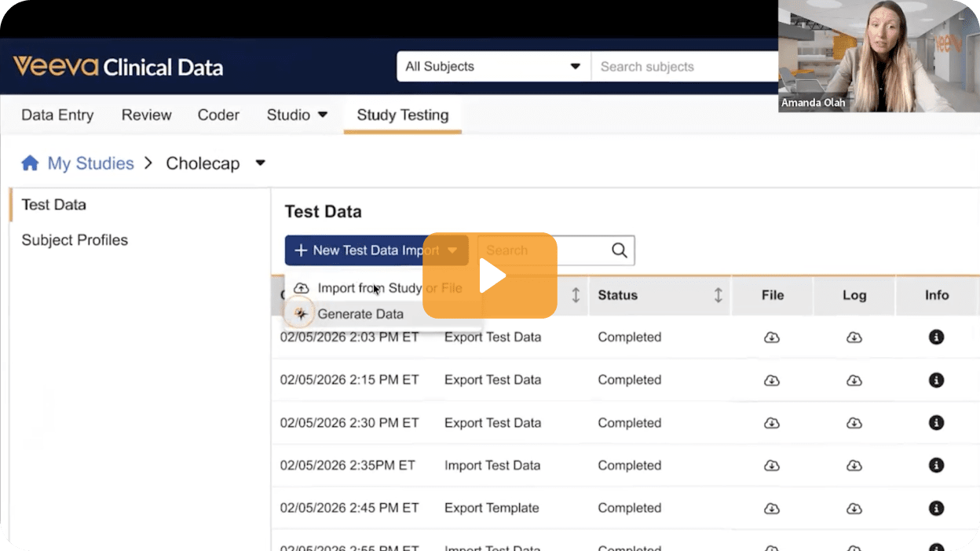Download file for 2:35PM import row
The width and height of the screenshot is (980, 551).
tap(772, 465)
